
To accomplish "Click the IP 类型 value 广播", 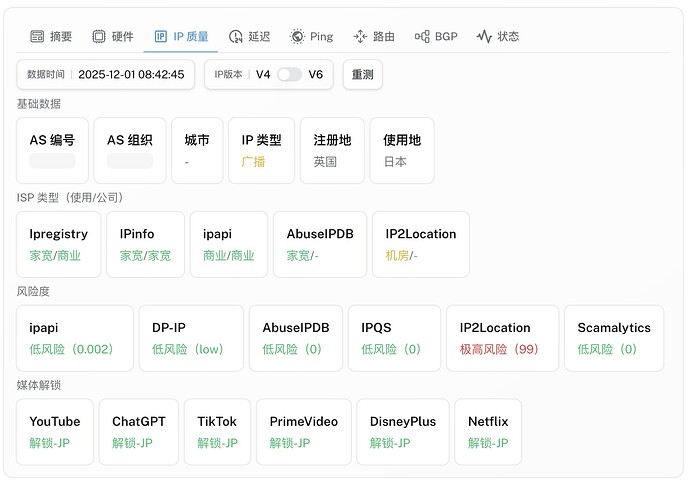I will click(x=253, y=162).
